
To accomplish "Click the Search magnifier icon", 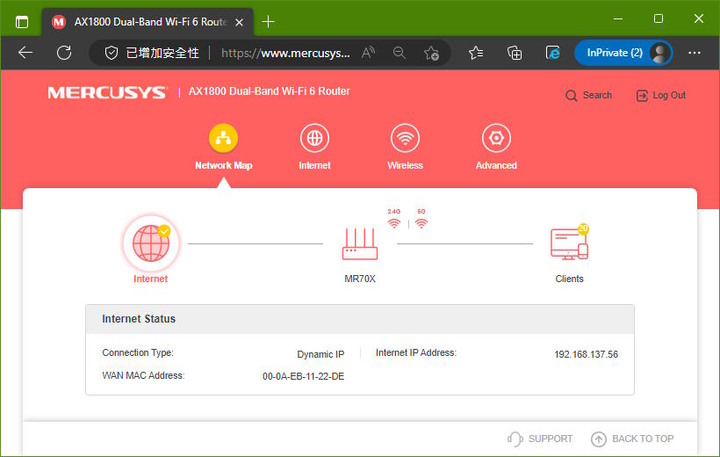I will click(x=571, y=96).
